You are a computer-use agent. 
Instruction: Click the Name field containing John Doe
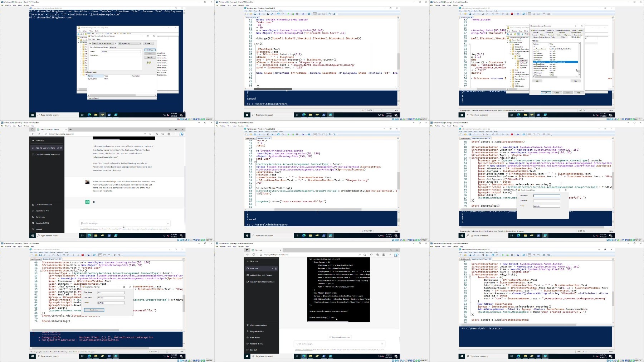point(121,52)
